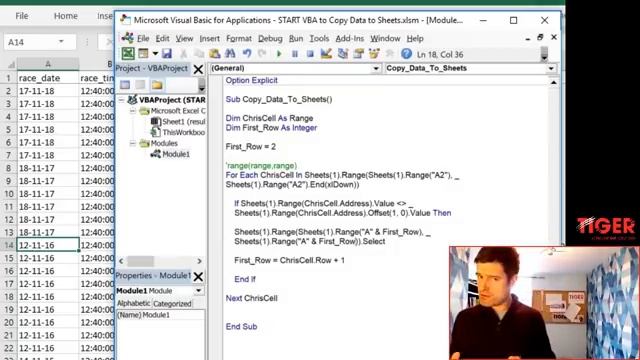Click the Reset stop square icon
The width and height of the screenshot is (640, 360).
[x=310, y=54]
